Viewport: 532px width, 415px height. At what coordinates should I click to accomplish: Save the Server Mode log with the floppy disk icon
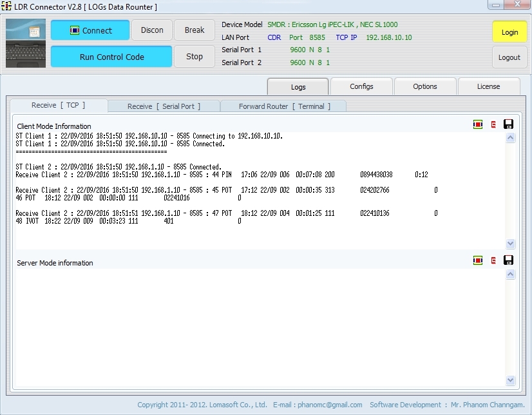(508, 260)
